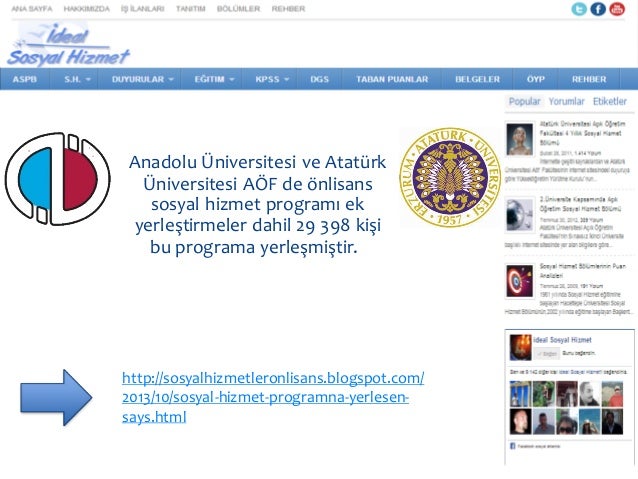Click the Beğen button in Facebook widget
The width and height of the screenshot is (638, 479).
click(547, 354)
